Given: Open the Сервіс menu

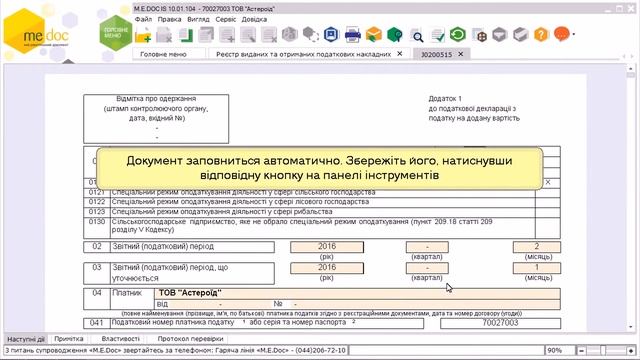Looking at the screenshot, I should pos(226,19).
